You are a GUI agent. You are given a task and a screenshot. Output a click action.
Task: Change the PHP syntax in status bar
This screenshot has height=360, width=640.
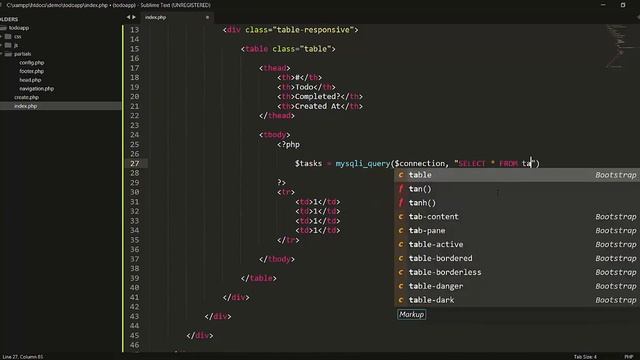(x=629, y=357)
